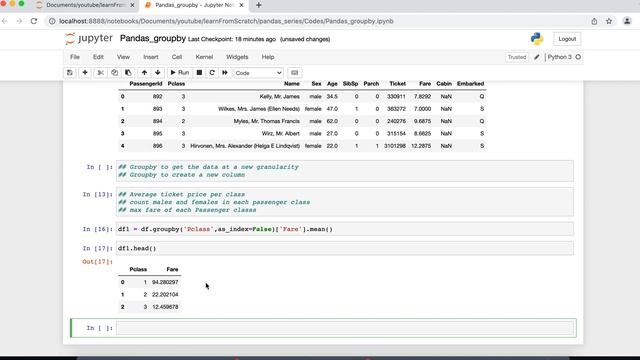Open the File menu
The image size is (640, 360).
pyautogui.click(x=75, y=57)
